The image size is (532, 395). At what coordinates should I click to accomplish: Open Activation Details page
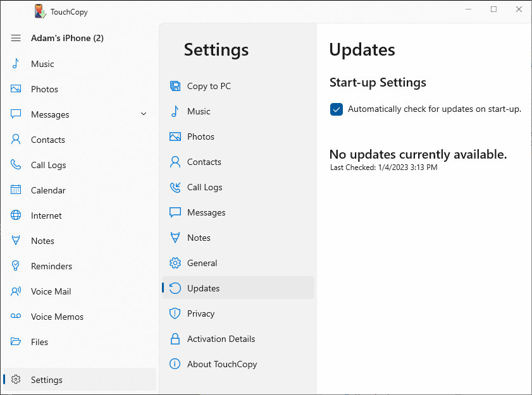point(238,339)
